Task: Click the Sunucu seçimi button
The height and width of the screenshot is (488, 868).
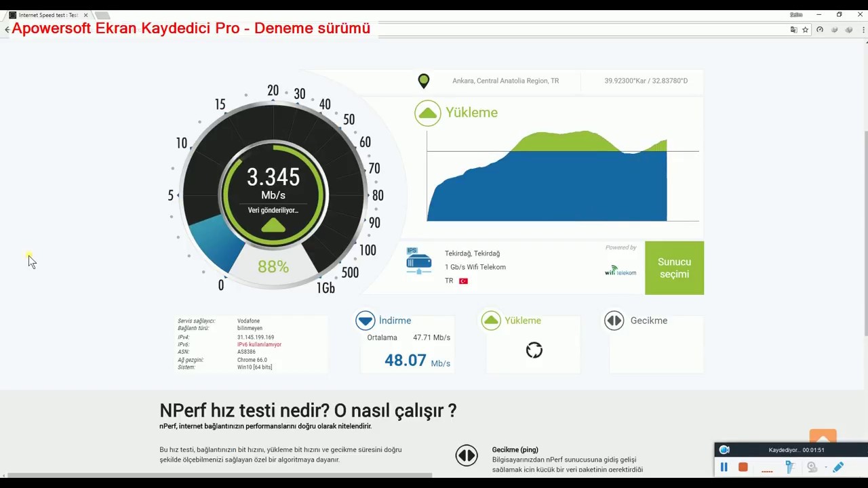Action: [x=674, y=268]
